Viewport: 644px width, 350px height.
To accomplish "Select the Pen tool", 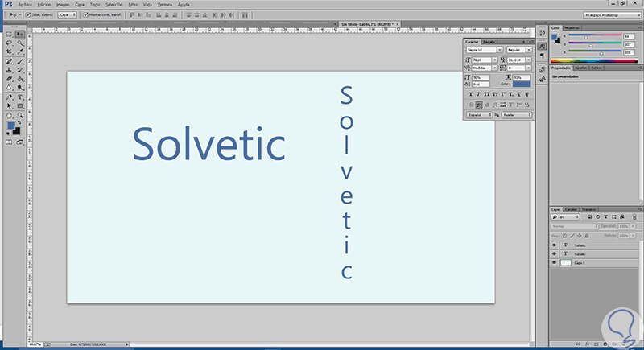I will [9, 97].
